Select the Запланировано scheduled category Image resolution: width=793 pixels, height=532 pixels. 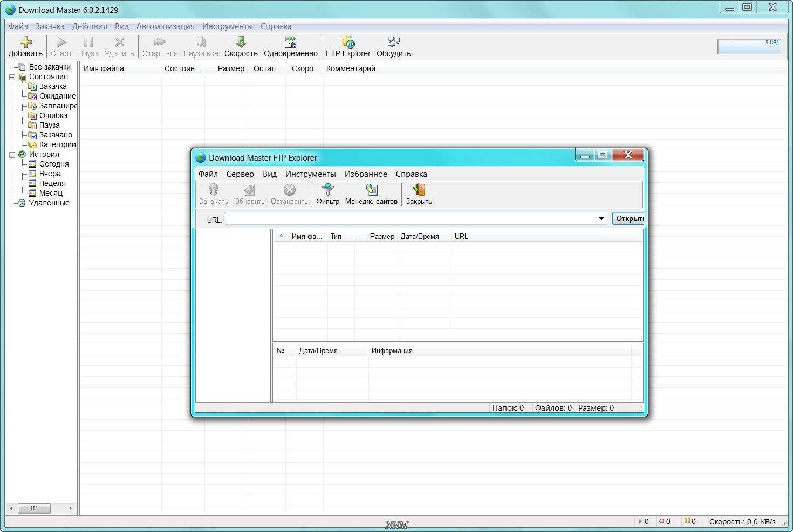57,106
